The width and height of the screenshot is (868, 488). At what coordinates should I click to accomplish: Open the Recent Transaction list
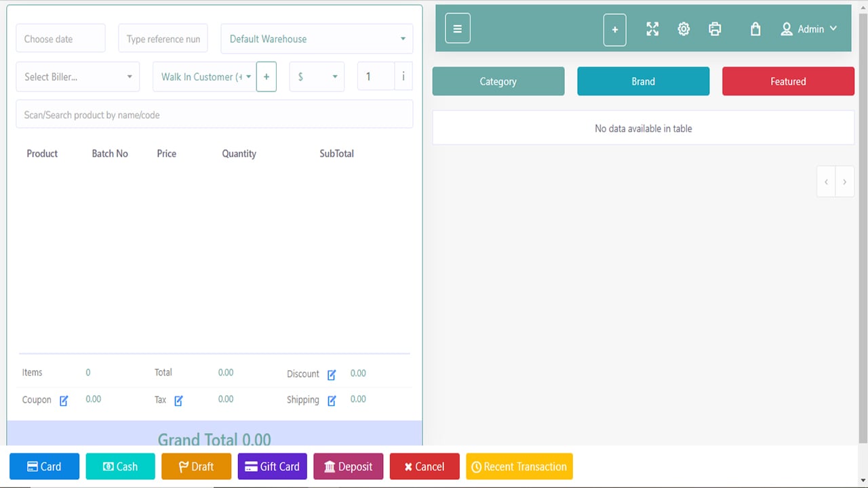point(519,466)
